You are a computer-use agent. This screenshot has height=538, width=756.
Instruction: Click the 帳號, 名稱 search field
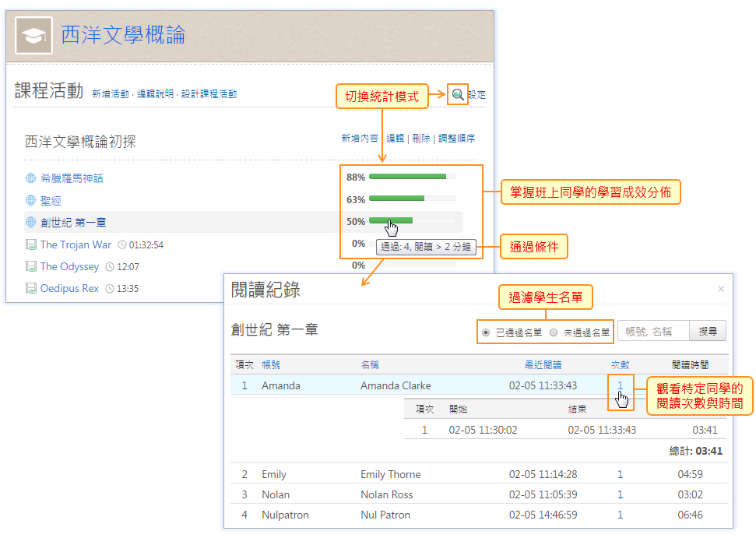tap(654, 332)
